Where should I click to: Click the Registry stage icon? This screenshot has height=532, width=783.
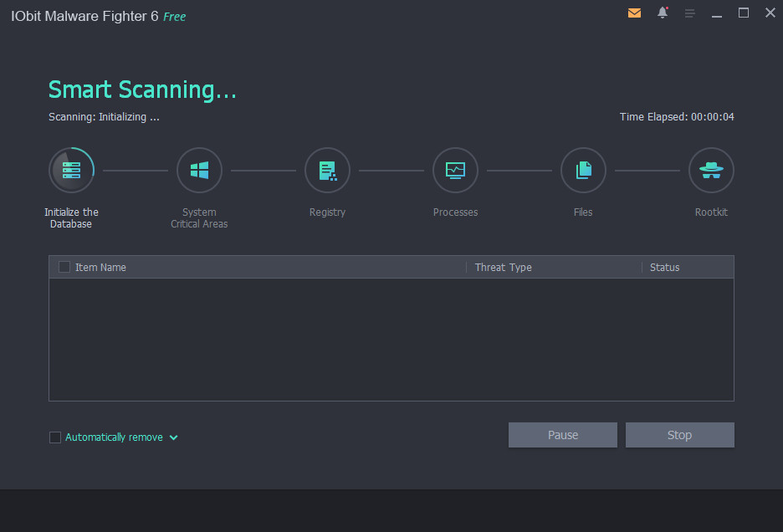click(328, 171)
